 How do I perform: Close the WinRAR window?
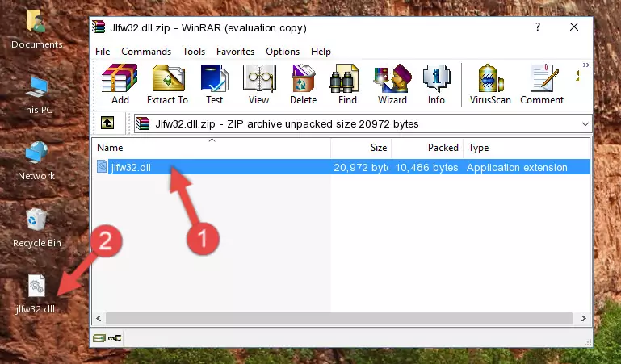[x=574, y=27]
